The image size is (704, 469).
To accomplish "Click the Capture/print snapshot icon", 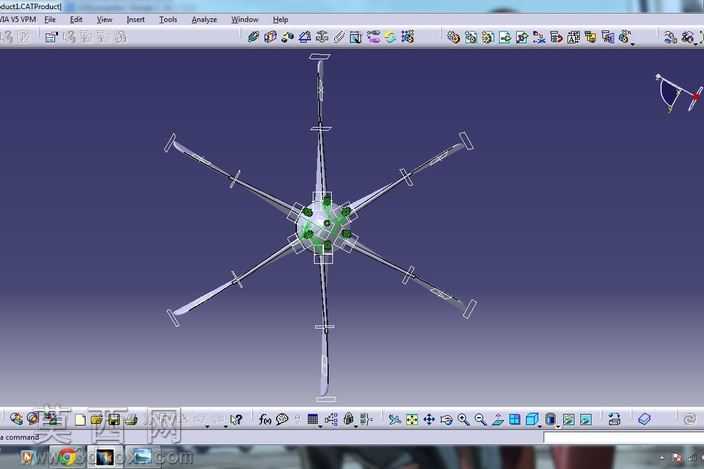I will 614,420.
